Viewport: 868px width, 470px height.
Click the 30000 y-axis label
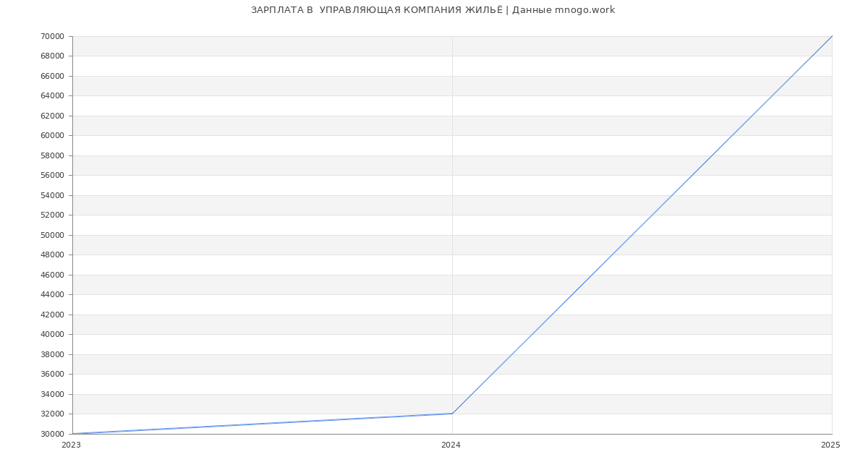click(53, 434)
